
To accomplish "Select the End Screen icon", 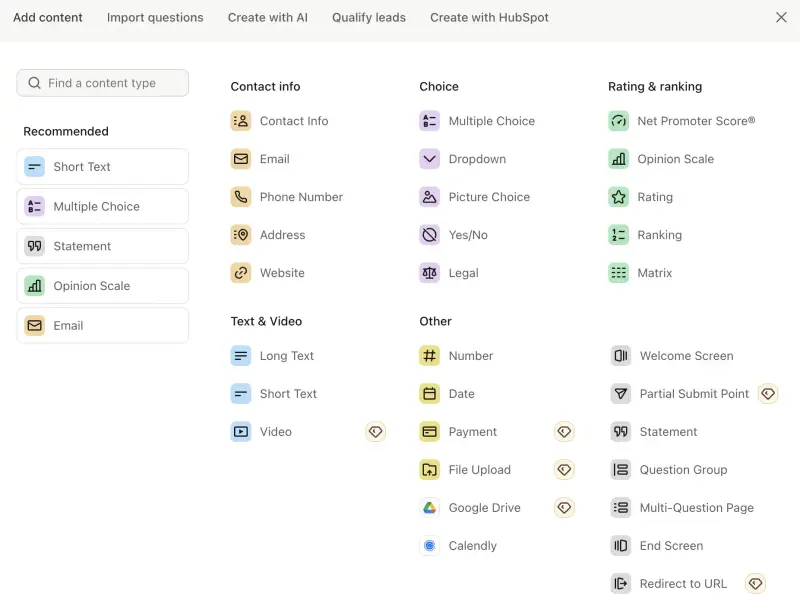I will click(621, 546).
